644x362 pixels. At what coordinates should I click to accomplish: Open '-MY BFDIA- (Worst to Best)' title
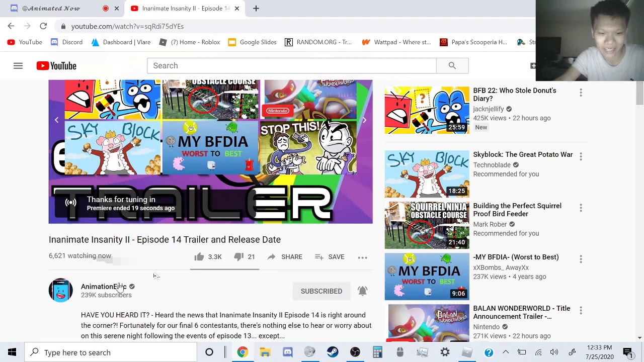pyautogui.click(x=516, y=257)
